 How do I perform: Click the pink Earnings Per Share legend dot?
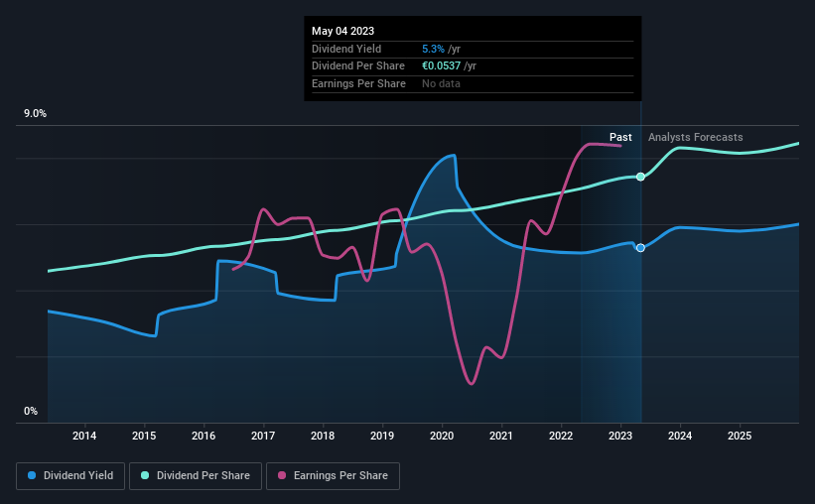coord(282,475)
